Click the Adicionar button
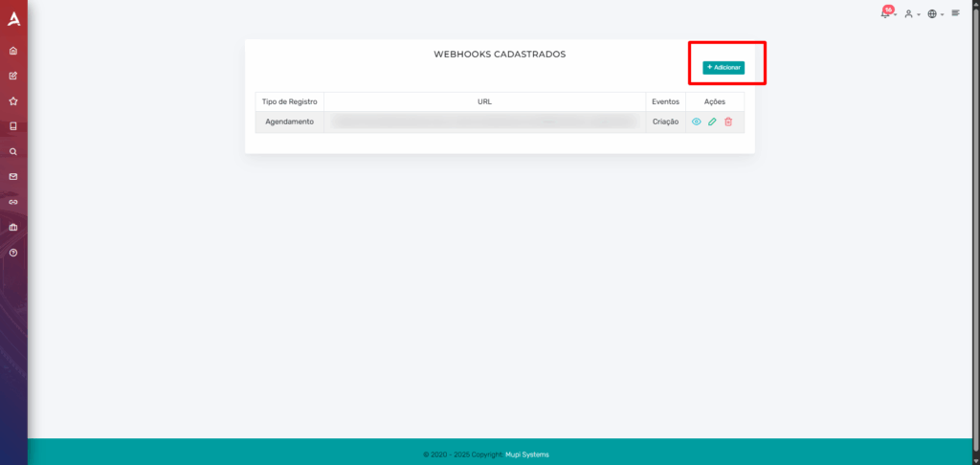The width and height of the screenshot is (980, 465). (724, 68)
